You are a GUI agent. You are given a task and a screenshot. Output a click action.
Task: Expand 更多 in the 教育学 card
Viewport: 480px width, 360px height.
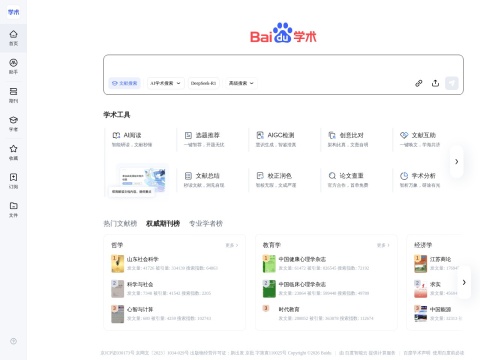(x=383, y=245)
